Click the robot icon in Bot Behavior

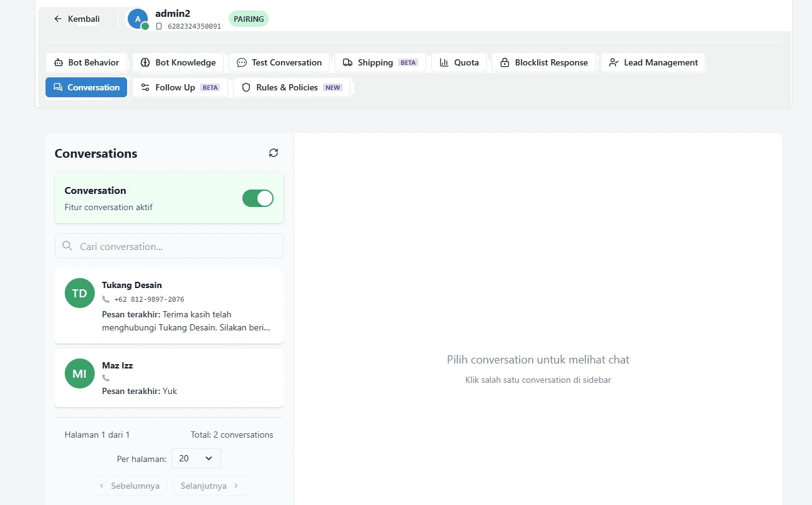58,62
